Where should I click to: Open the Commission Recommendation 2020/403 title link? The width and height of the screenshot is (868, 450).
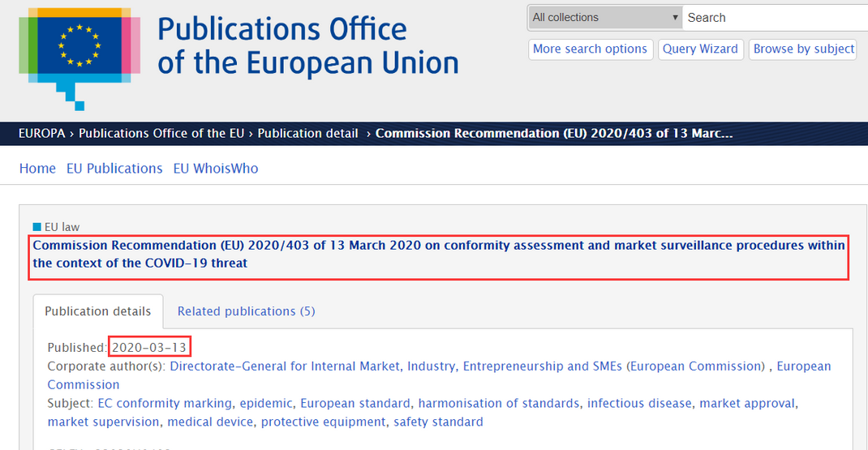438,254
